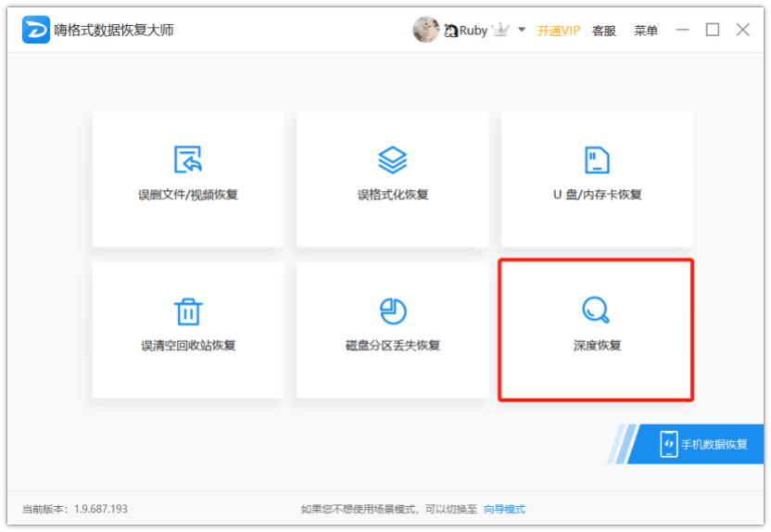Click the disk partition pie icon
The width and height of the screenshot is (771, 532).
(393, 311)
